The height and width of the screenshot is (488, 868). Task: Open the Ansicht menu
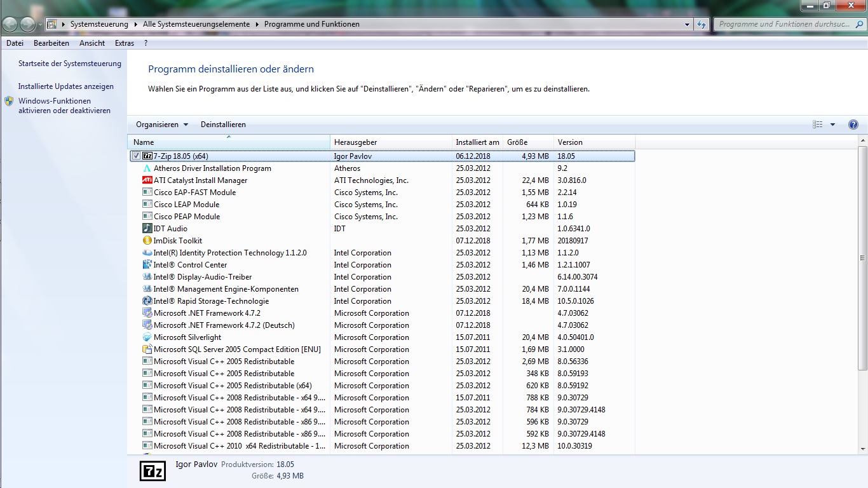92,43
